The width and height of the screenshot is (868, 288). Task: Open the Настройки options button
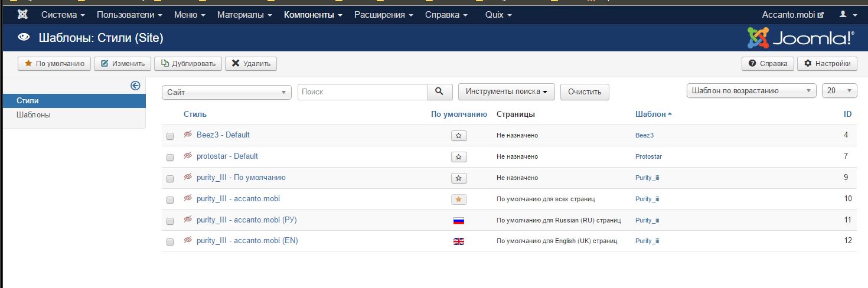coord(827,64)
